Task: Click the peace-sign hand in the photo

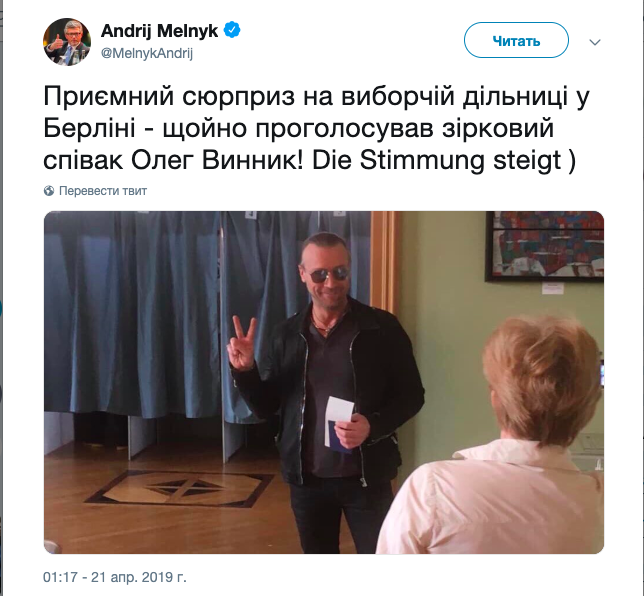Action: 242,343
